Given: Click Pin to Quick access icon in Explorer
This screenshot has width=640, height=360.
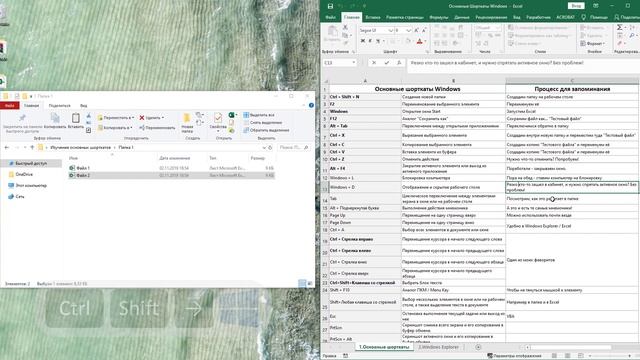Looking at the screenshot, I should pos(22,119).
